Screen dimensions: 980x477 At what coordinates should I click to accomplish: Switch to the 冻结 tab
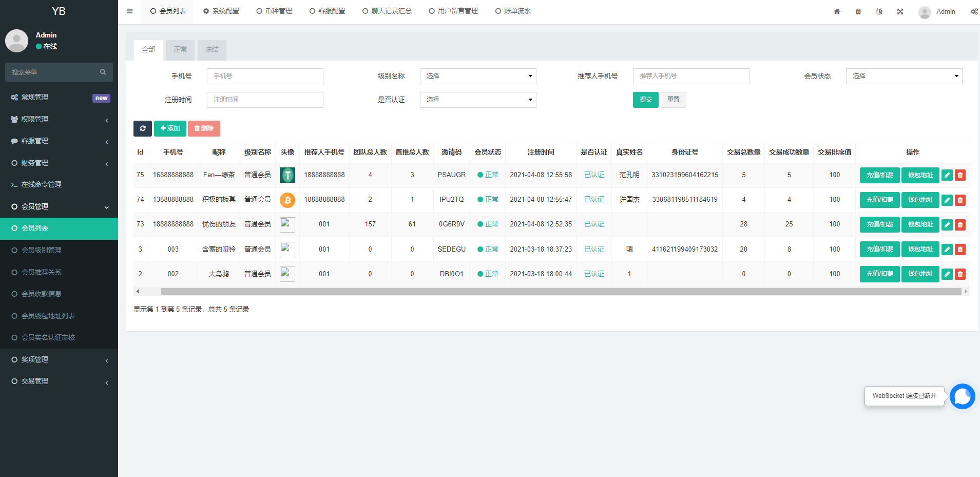pos(212,49)
